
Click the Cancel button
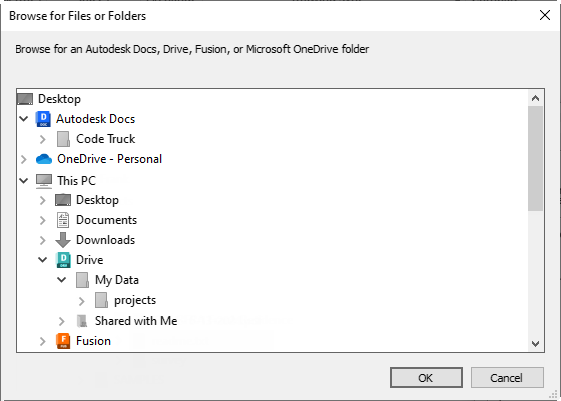click(x=507, y=377)
